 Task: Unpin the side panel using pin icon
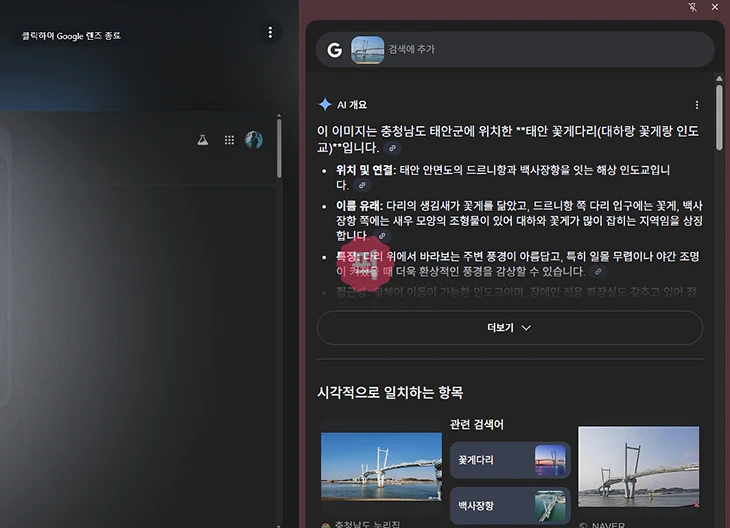(692, 7)
